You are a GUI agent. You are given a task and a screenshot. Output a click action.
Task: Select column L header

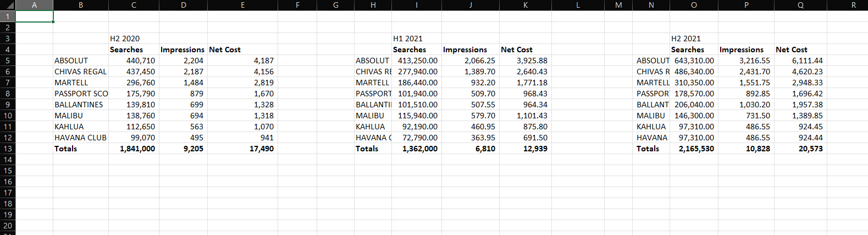(x=578, y=5)
